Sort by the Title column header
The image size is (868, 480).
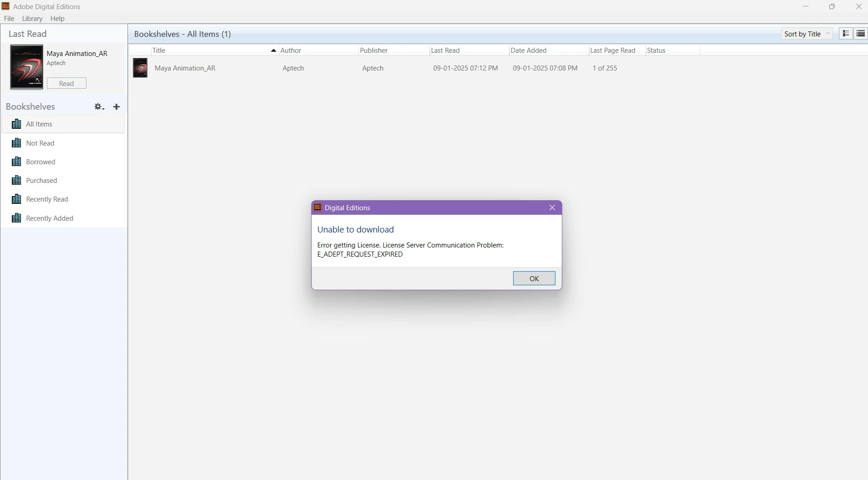(215, 51)
